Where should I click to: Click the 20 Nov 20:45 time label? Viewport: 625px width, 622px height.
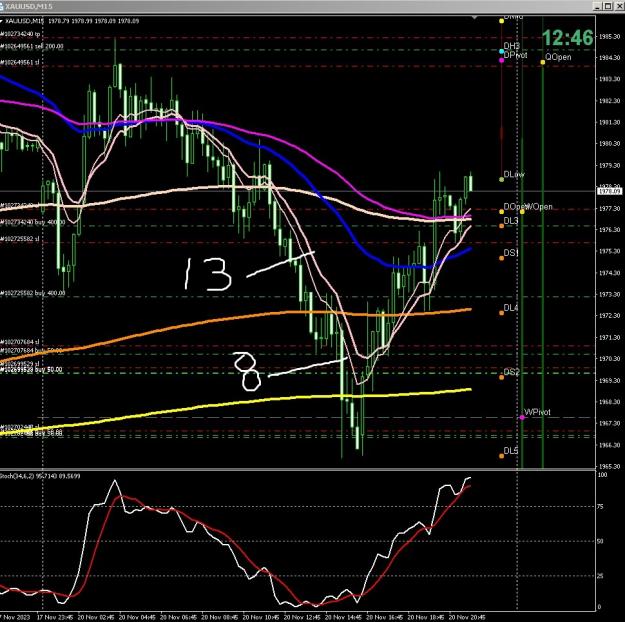pyautogui.click(x=467, y=617)
